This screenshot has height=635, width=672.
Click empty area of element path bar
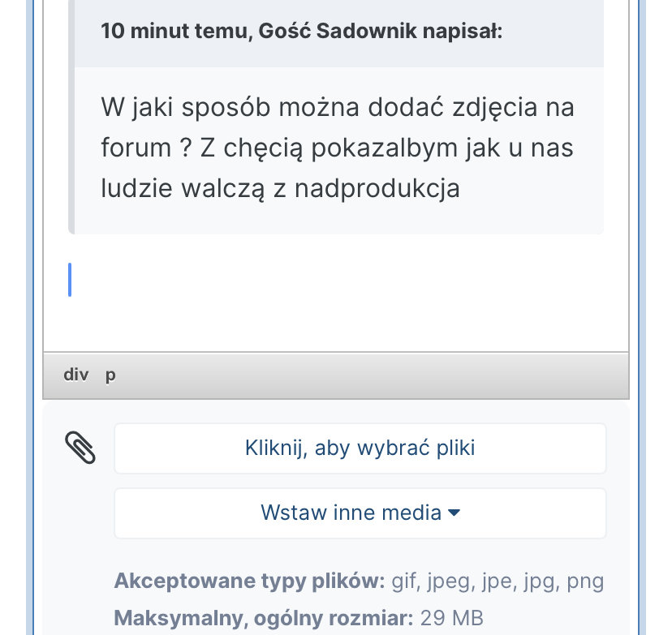365,375
